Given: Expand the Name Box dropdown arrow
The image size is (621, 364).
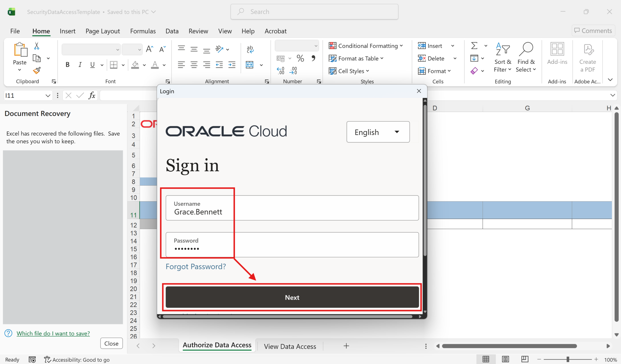Looking at the screenshot, I should 48,95.
